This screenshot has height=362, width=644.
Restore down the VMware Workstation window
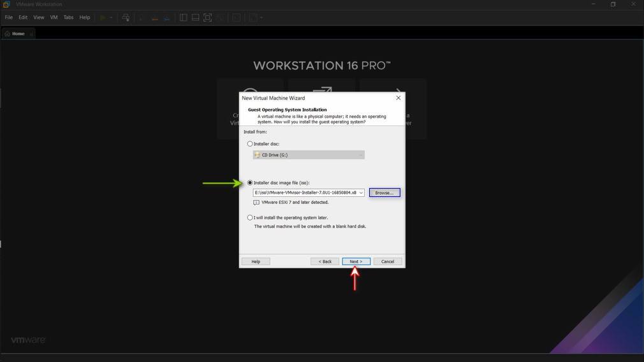coord(613,4)
